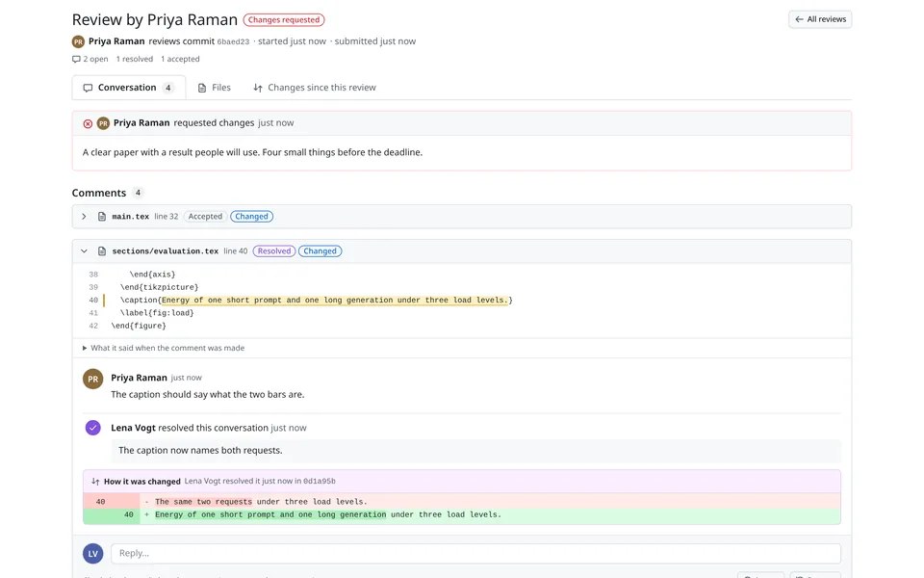Click the Changed badge on main.tex row
Image resolution: width=924 pixels, height=578 pixels.
251,217
